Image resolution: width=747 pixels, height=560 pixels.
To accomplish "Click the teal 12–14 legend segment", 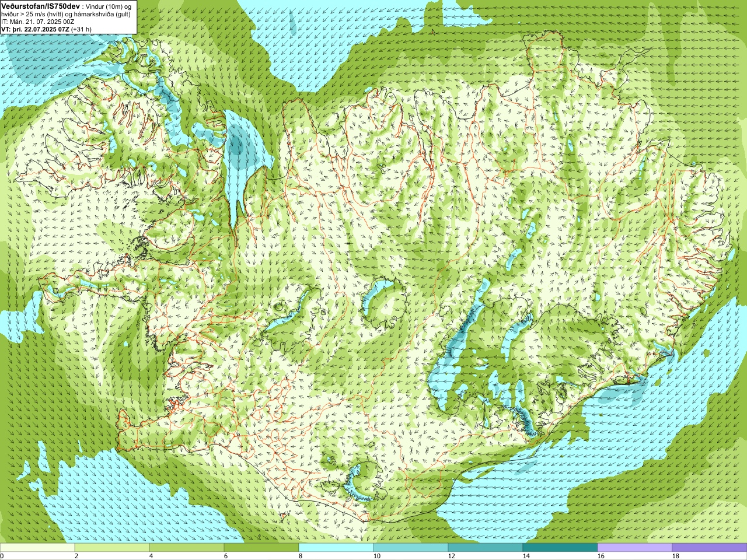I will pyautogui.click(x=486, y=548).
